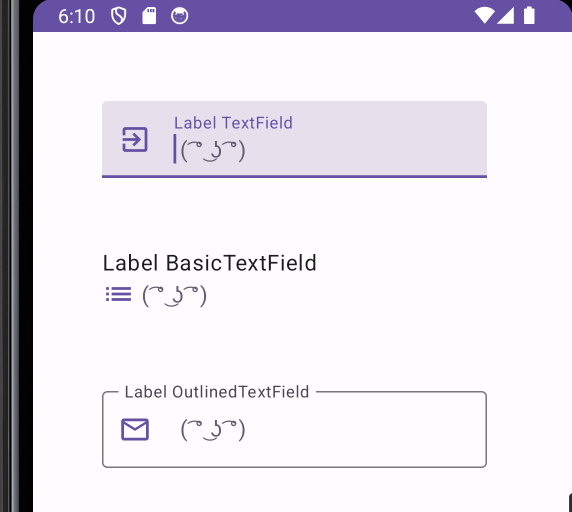
Task: Tap the SD card icon in status bar
Action: pyautogui.click(x=149, y=16)
